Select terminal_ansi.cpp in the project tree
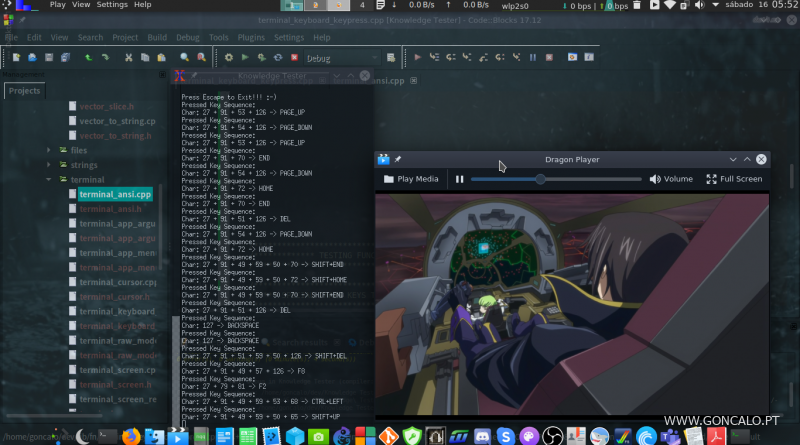This screenshot has height=445, width=800. tap(115, 194)
